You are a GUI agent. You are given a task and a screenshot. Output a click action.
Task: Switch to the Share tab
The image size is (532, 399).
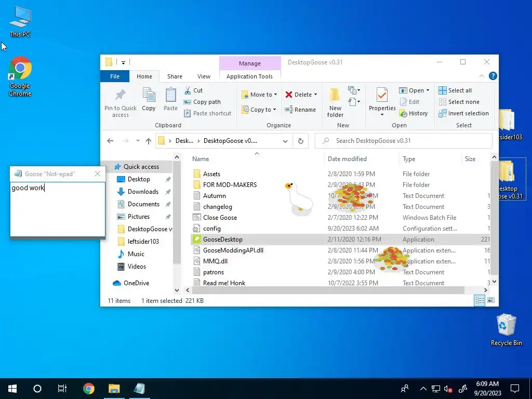point(175,76)
